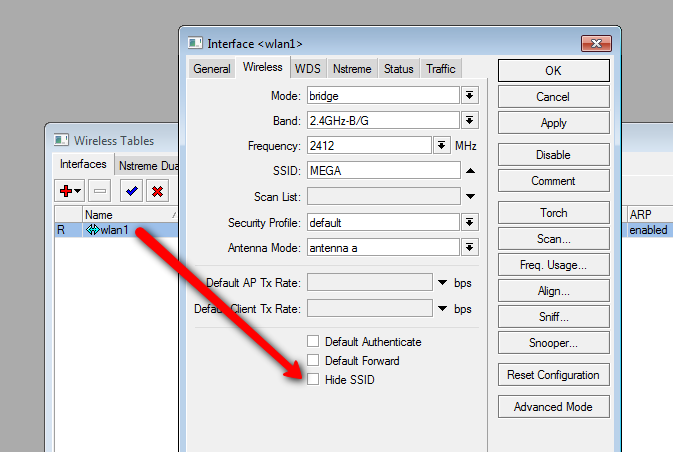Click the R flag cell of wlan1
Viewport: 673px width, 452px height.
coord(68,230)
